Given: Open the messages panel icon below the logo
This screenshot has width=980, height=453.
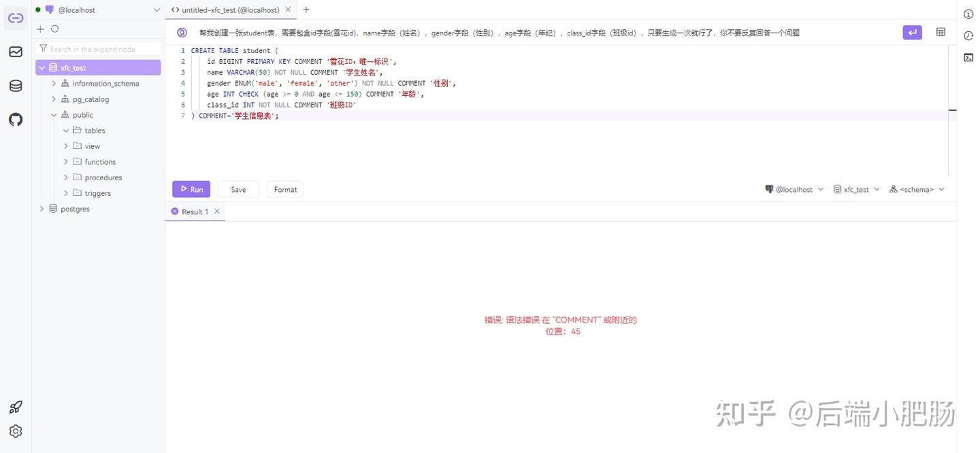Looking at the screenshot, I should [x=15, y=52].
